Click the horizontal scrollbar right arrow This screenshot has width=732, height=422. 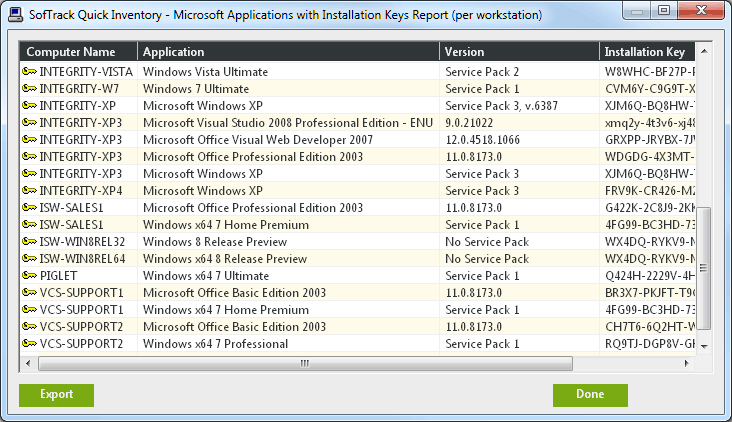(688, 363)
